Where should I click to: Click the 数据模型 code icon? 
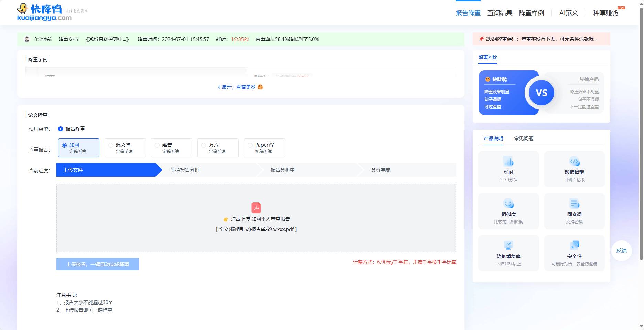pyautogui.click(x=574, y=161)
